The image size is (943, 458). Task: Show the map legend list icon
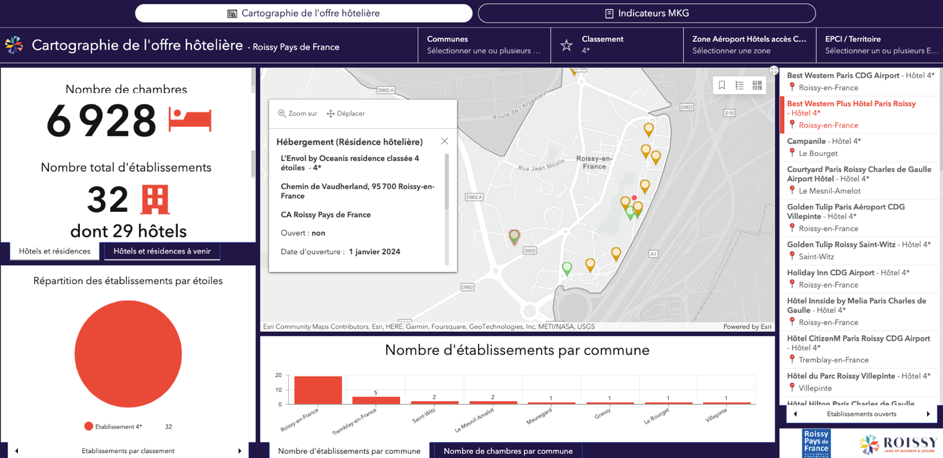point(740,85)
